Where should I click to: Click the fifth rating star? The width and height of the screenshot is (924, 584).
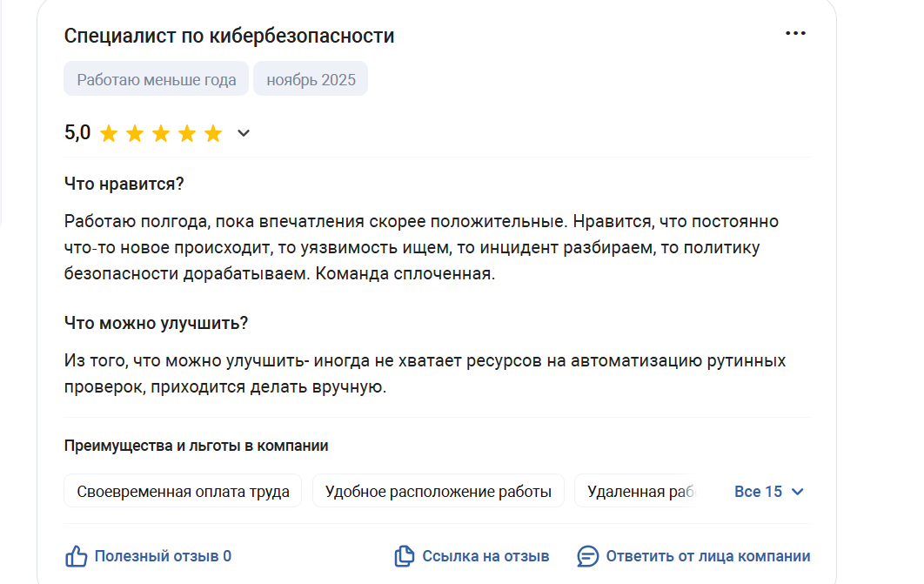click(213, 134)
